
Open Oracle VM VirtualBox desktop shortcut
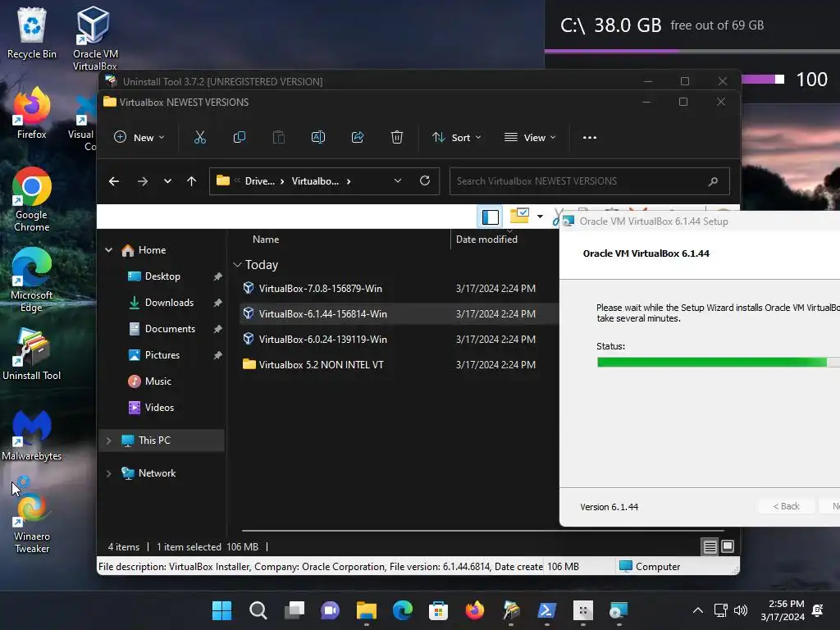click(95, 38)
